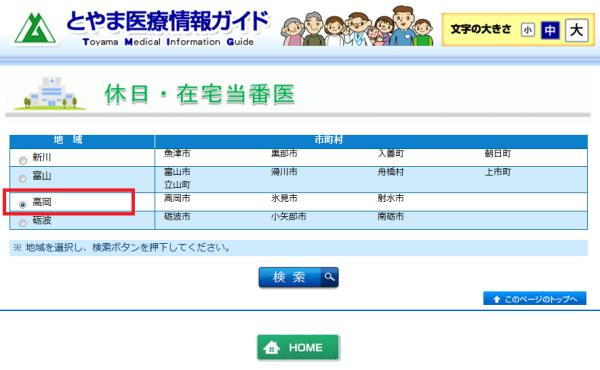
Task: Click the green HOME button
Action: point(298,347)
